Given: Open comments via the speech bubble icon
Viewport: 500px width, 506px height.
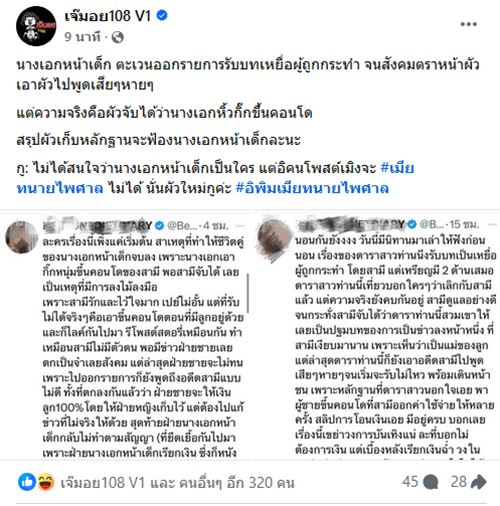Looking at the screenshot, I should 430,482.
